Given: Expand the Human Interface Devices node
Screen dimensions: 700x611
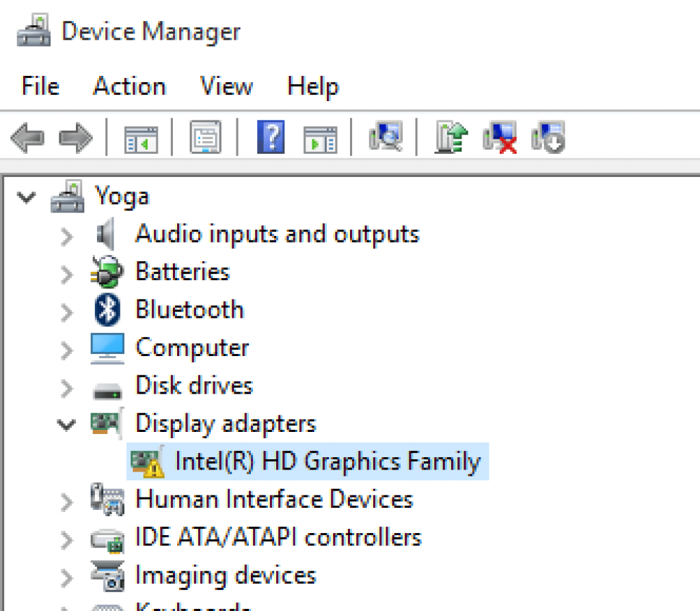Looking at the screenshot, I should (66, 500).
